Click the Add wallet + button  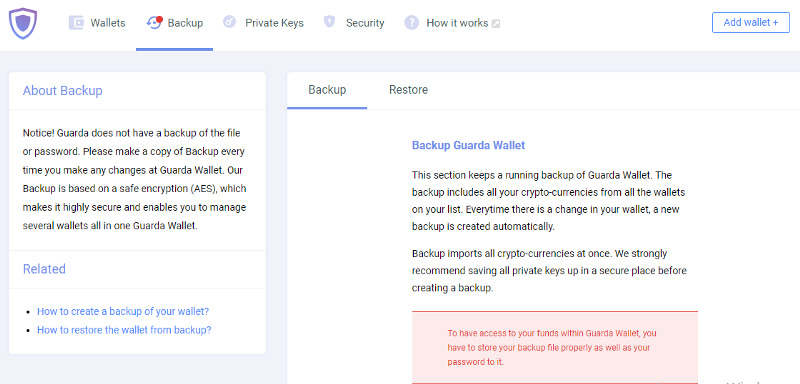tap(751, 22)
